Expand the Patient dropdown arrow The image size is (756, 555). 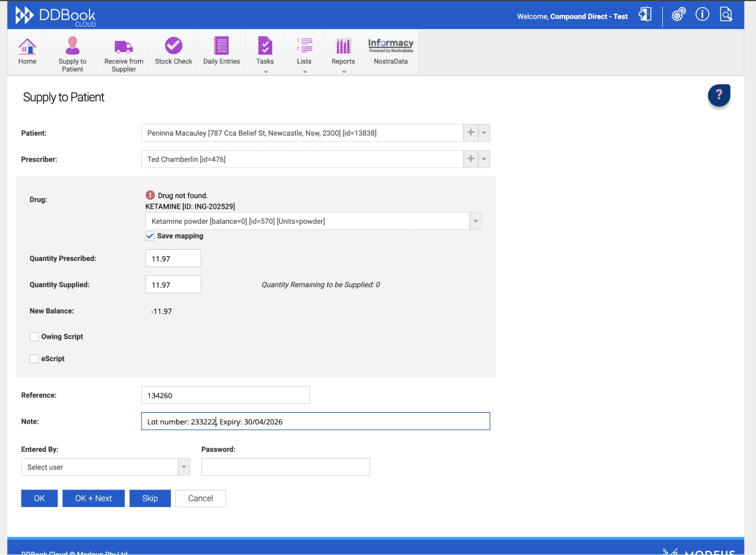click(484, 133)
